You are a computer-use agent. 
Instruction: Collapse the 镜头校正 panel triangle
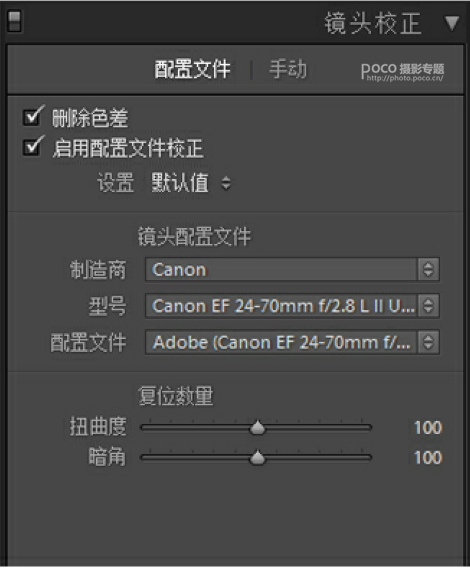point(452,23)
